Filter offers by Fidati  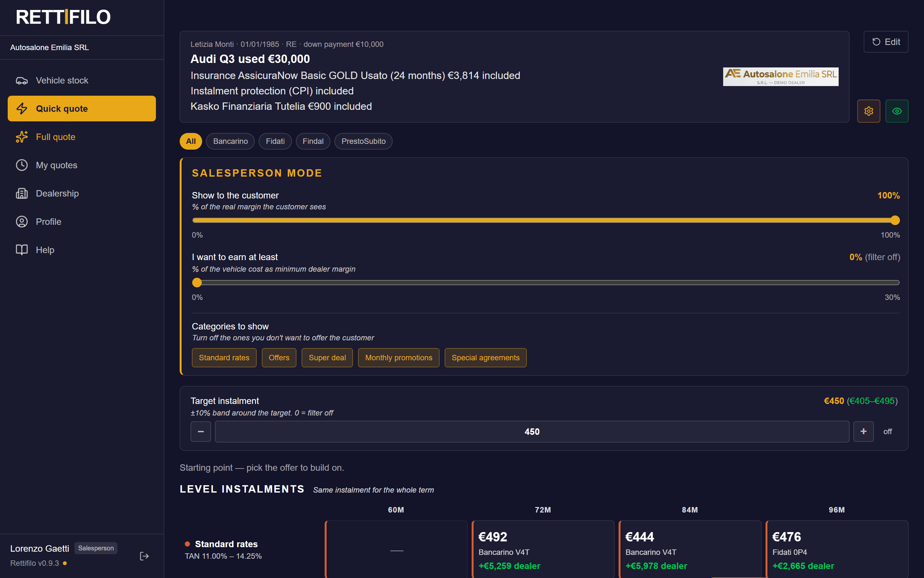[x=275, y=141]
